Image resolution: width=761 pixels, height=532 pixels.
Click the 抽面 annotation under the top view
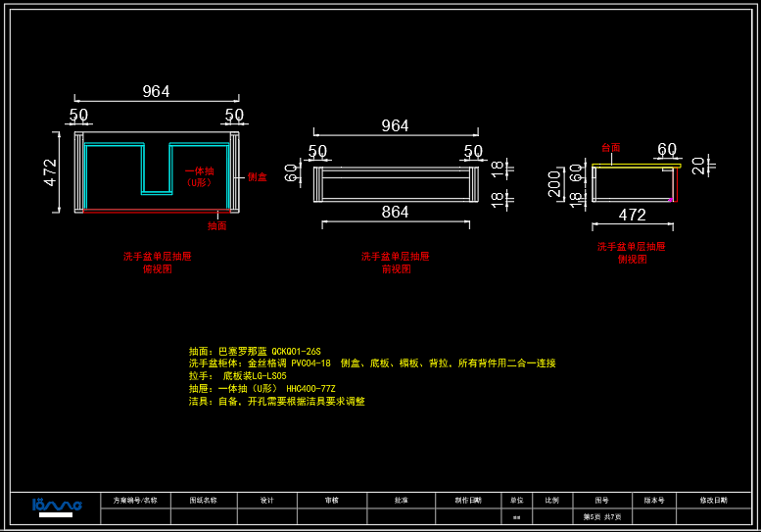[x=216, y=225]
